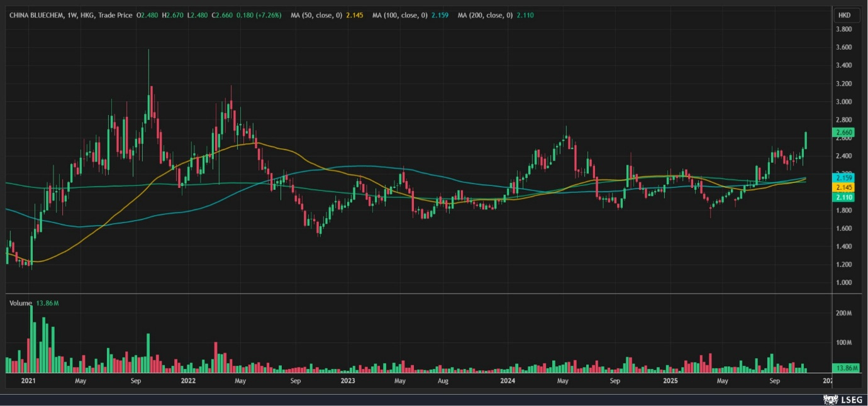Click the 2022 label on time axis
This screenshot has width=868, height=406.
tap(187, 381)
